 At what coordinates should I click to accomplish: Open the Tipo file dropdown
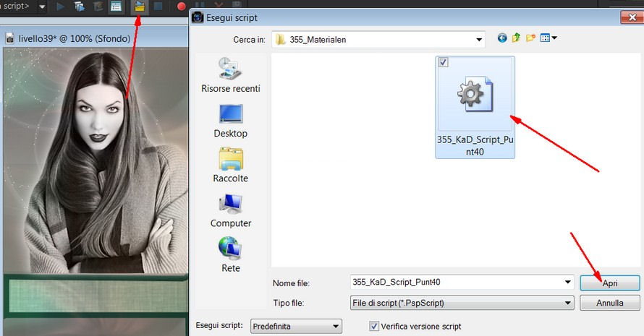[462, 303]
